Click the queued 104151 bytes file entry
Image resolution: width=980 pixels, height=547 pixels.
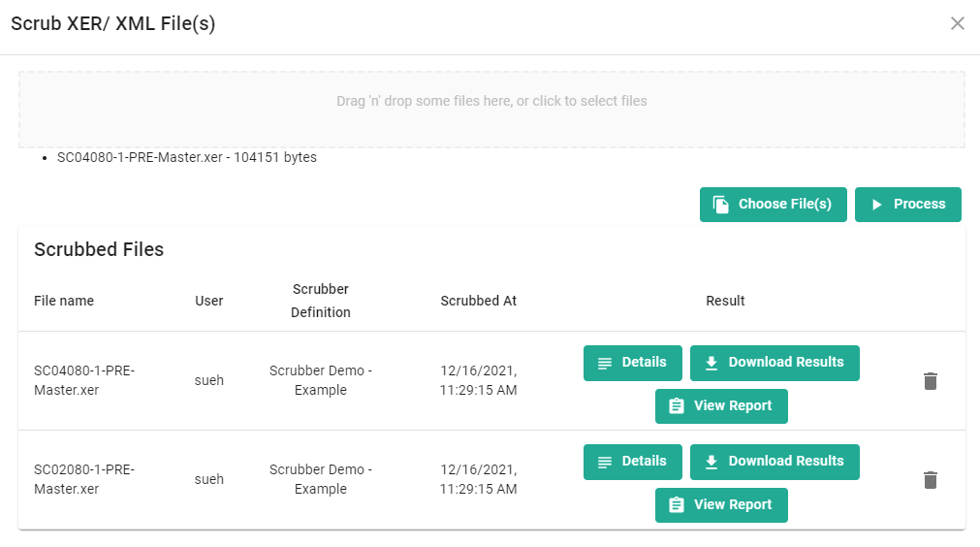pos(187,157)
